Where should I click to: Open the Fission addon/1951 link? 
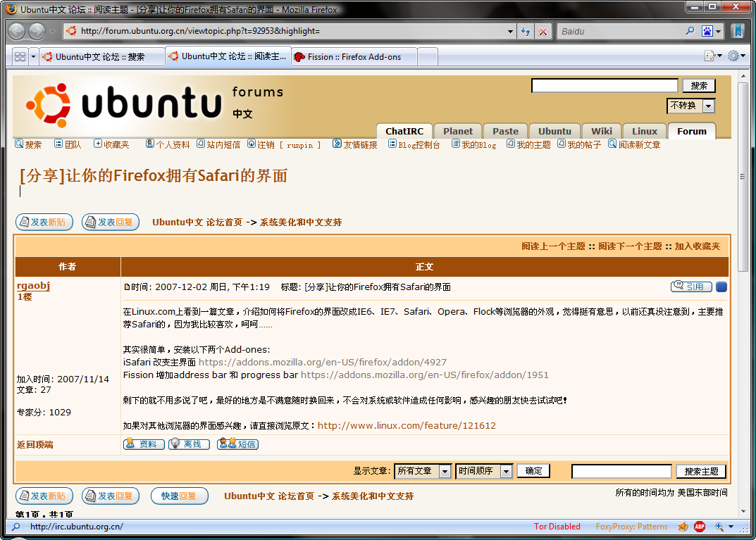425,375
